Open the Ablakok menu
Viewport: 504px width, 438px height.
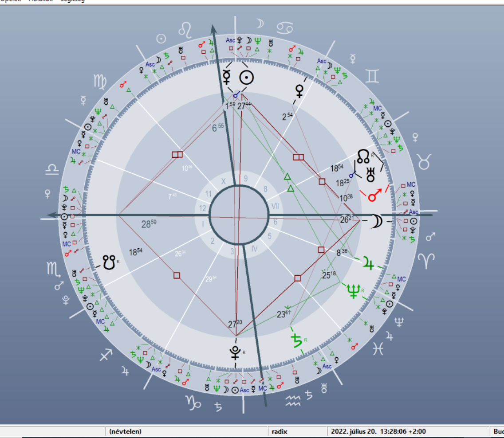41,1
